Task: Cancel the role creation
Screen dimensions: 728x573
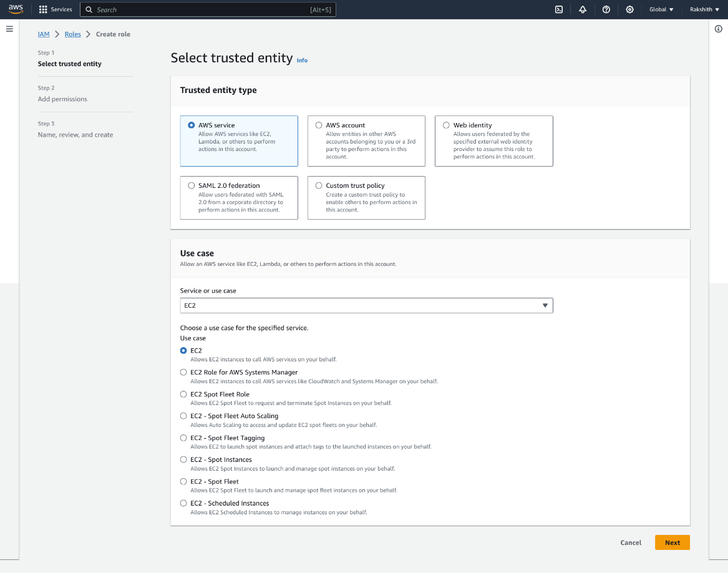Action: (631, 542)
